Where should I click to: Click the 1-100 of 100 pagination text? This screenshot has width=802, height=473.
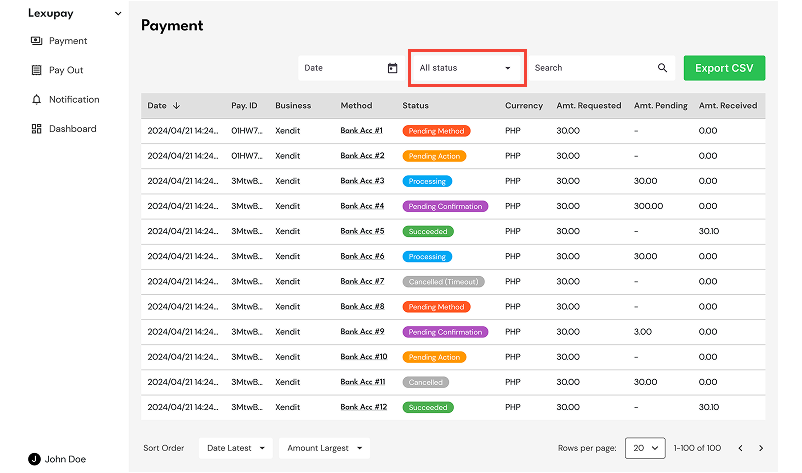point(697,448)
